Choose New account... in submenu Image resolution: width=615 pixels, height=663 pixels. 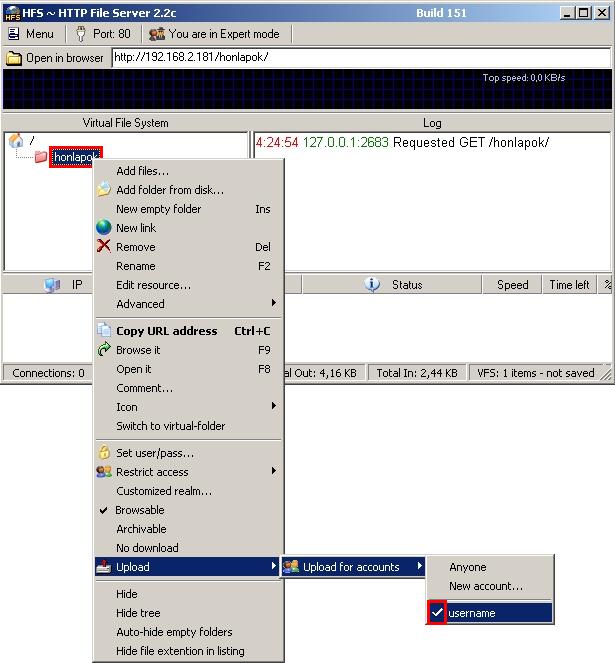point(490,586)
